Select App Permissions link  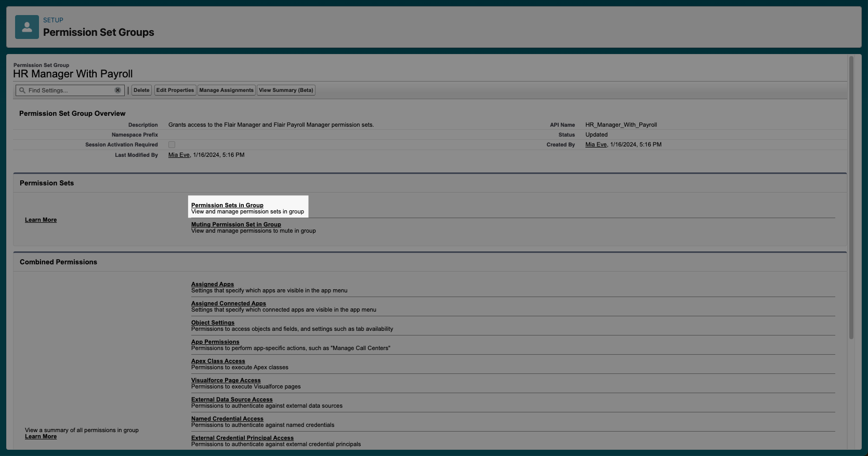click(215, 342)
